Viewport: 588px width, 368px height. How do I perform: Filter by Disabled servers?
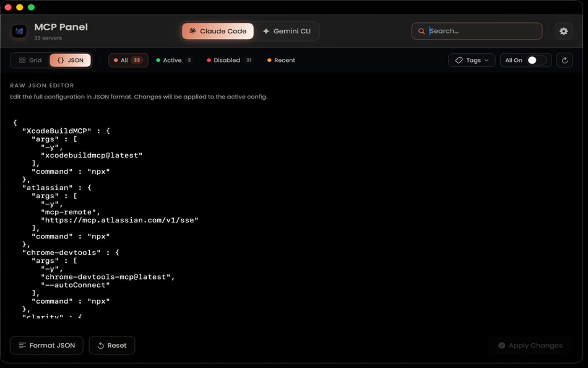pos(229,60)
